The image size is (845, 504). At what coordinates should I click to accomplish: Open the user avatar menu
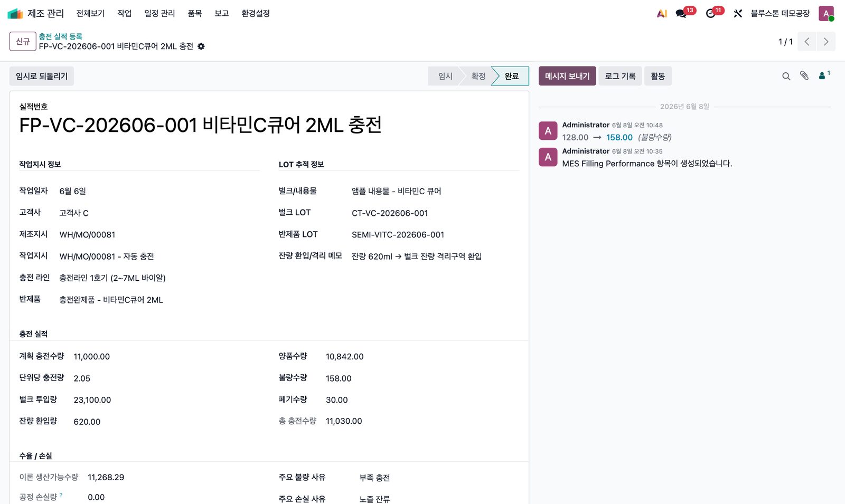826,14
